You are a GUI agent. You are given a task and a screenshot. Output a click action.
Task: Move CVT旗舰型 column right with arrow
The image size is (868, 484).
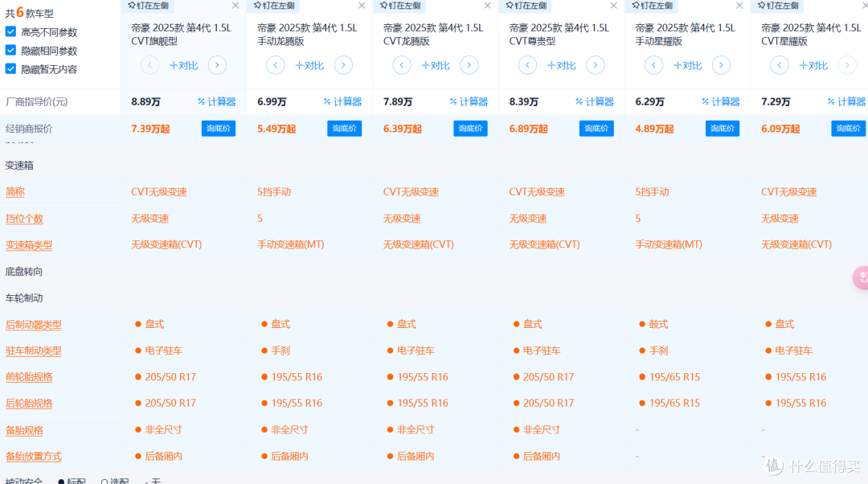point(217,65)
